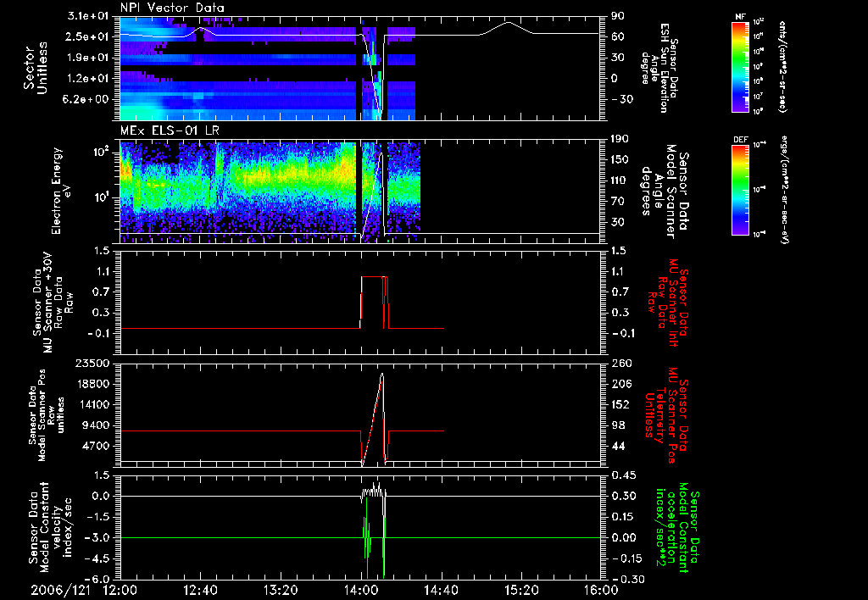Click the "Electron Energy eV" axis label
This screenshot has width=868, height=600.
point(62,191)
